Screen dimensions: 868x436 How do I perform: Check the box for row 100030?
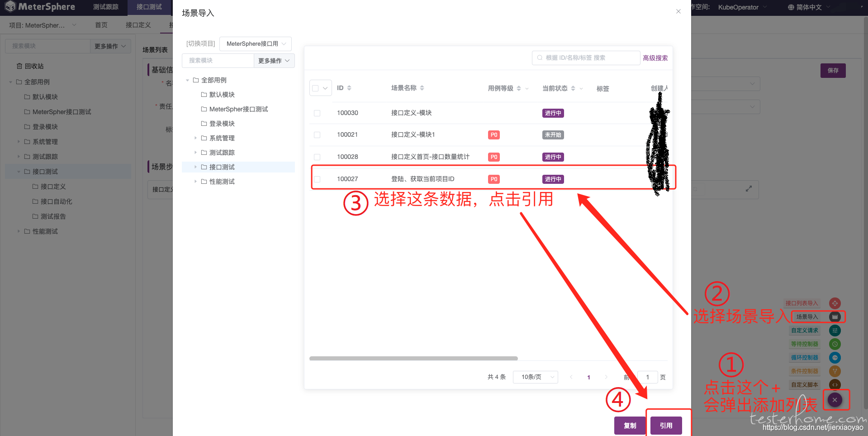coord(317,113)
